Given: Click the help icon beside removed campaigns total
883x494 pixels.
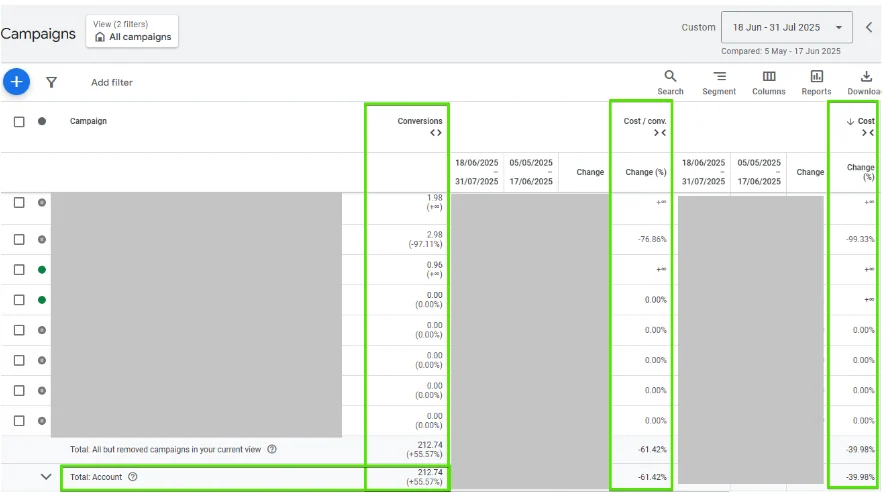Looking at the screenshot, I should click(x=272, y=449).
